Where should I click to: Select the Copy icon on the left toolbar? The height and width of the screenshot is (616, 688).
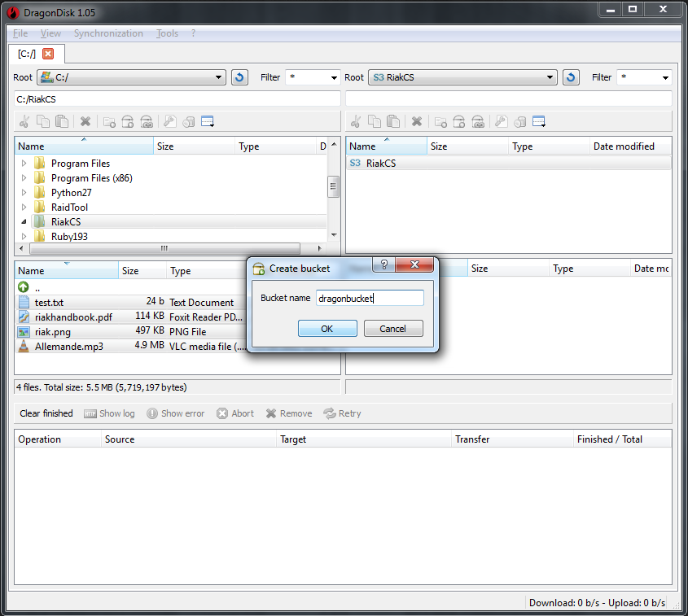click(43, 121)
